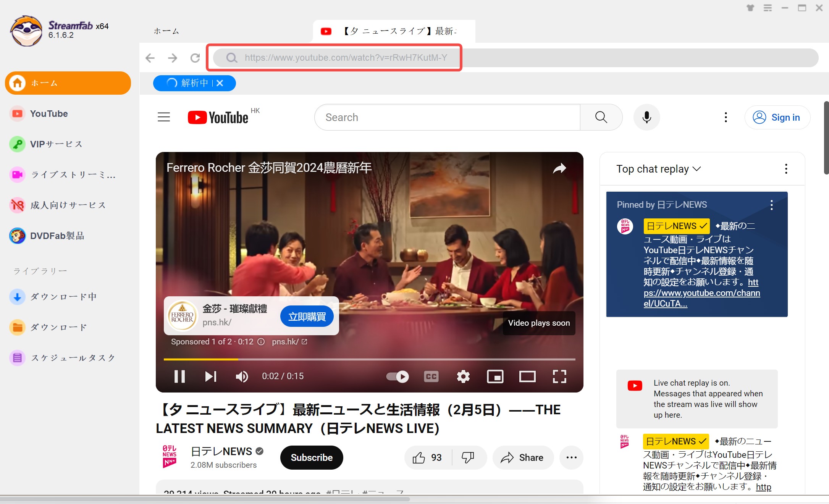Click the Ferrero Rocher ad title text
Screen dimensions: 829x504
point(269,168)
